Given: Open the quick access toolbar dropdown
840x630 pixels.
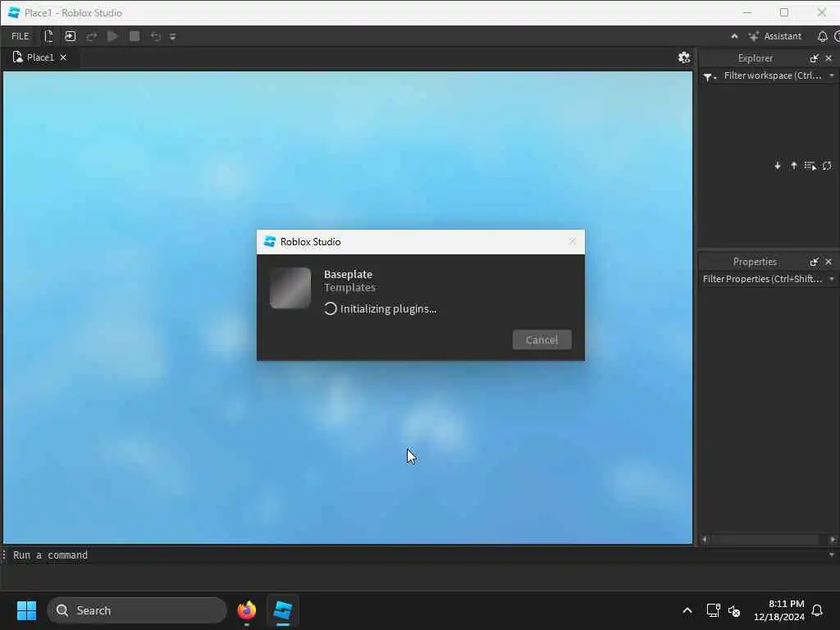Looking at the screenshot, I should 172,37.
